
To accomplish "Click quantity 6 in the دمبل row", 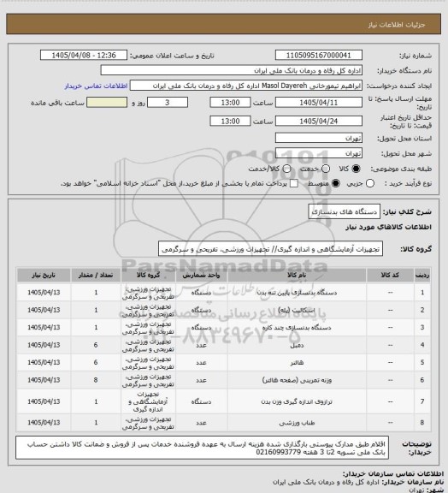I will [96, 345].
